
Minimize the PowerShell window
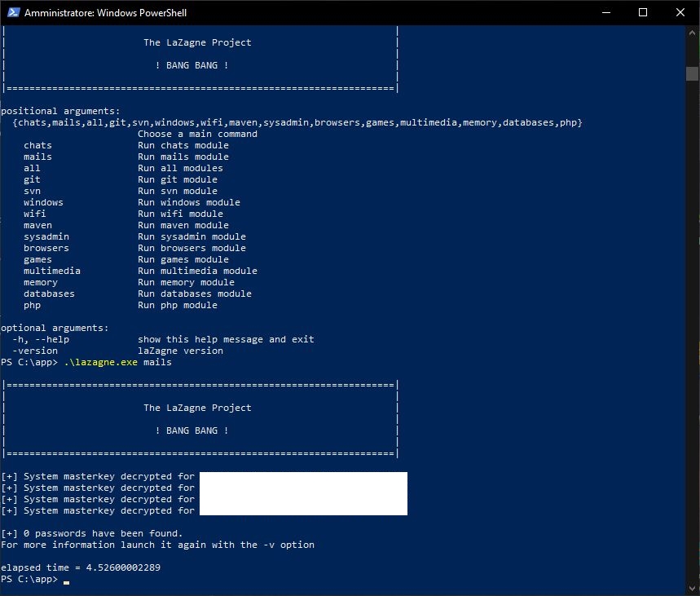click(x=605, y=12)
